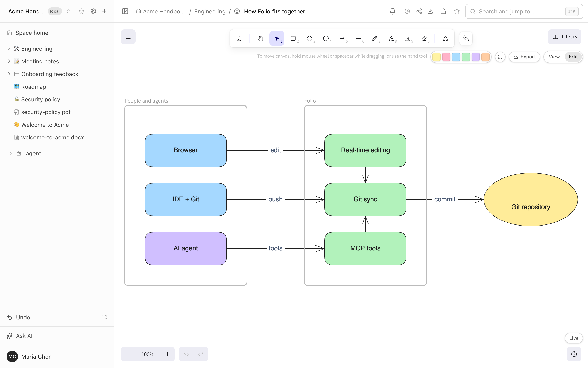Image resolution: width=588 pixels, height=368 pixels.
Task: Click the Undo entry in sidebar
Action: click(x=57, y=317)
